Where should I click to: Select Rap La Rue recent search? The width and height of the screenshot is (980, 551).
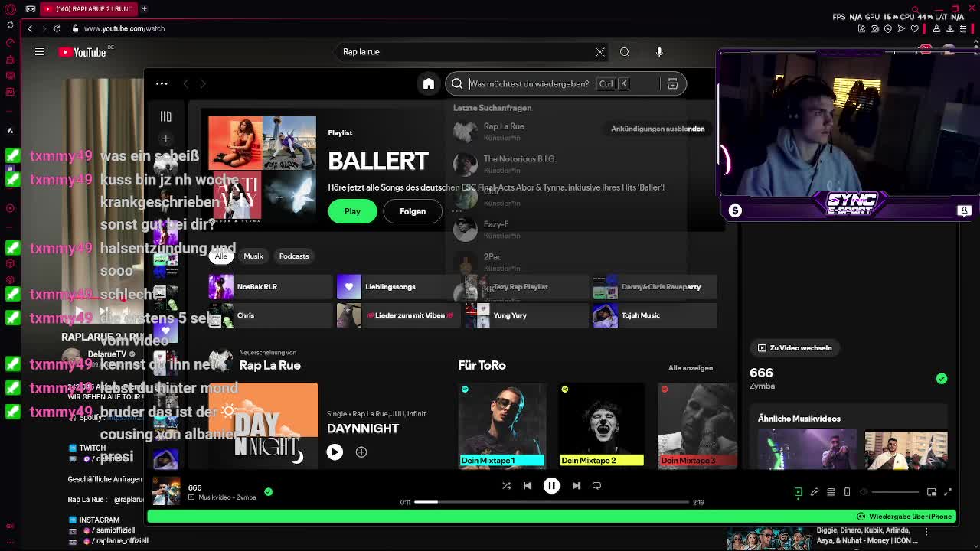[x=567, y=132]
